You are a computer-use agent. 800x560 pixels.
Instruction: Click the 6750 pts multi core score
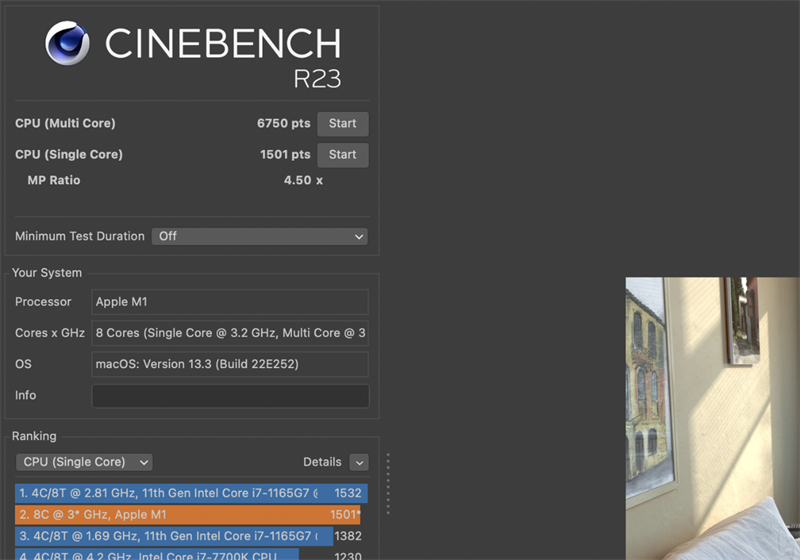pyautogui.click(x=284, y=123)
